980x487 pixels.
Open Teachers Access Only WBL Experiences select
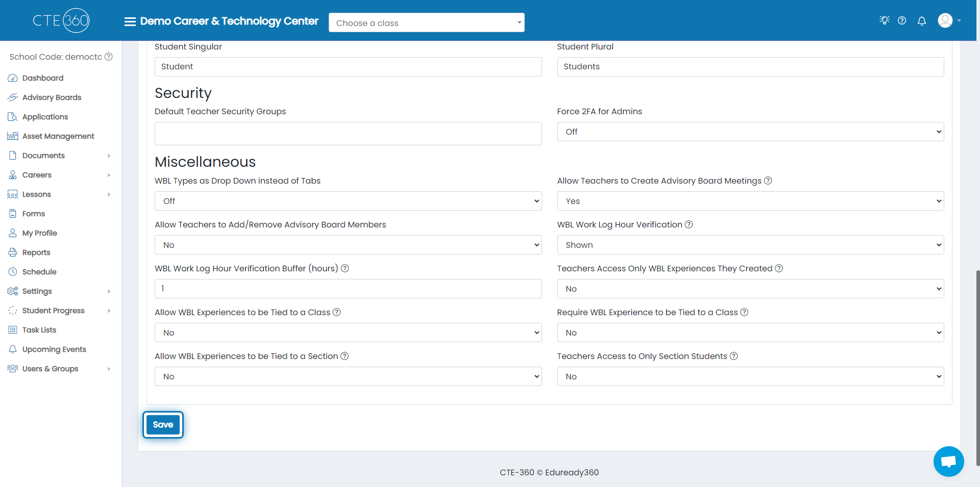(750, 289)
